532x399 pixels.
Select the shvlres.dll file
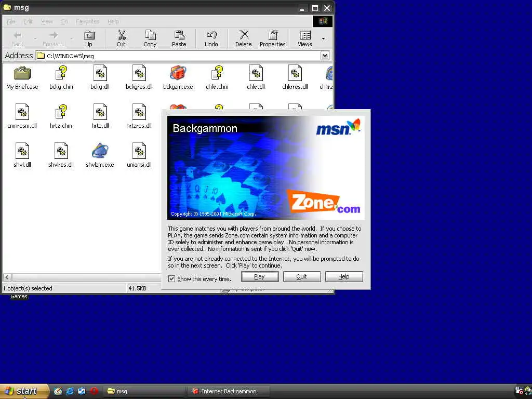61,155
